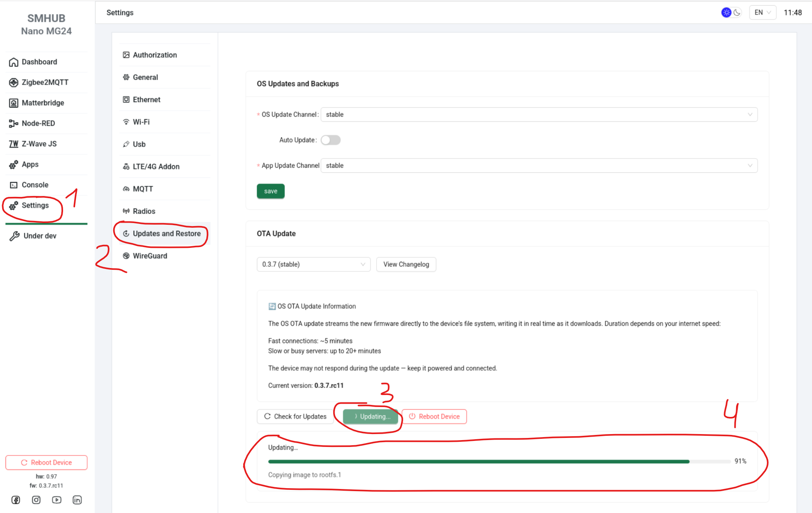
Task: Expand the OS Update Channel dropdown
Action: point(539,115)
